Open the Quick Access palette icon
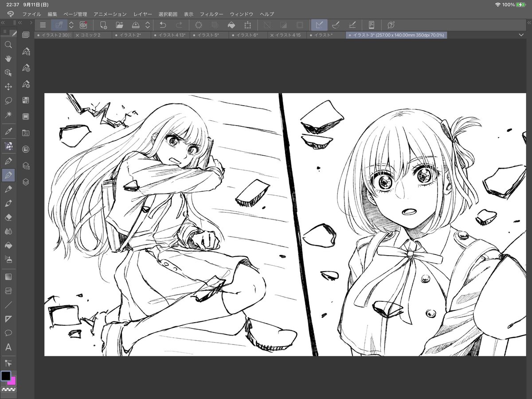The image size is (532, 399). 26,35
